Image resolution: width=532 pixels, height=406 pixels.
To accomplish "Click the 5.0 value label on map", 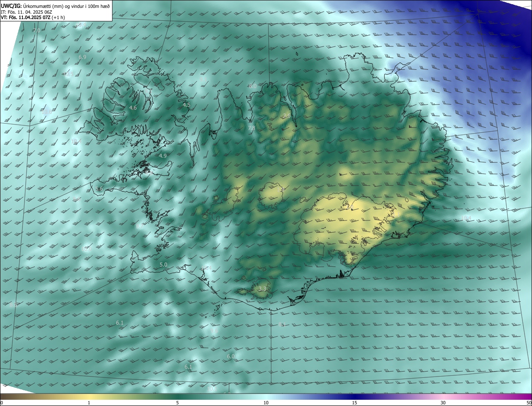I will 163,265.
